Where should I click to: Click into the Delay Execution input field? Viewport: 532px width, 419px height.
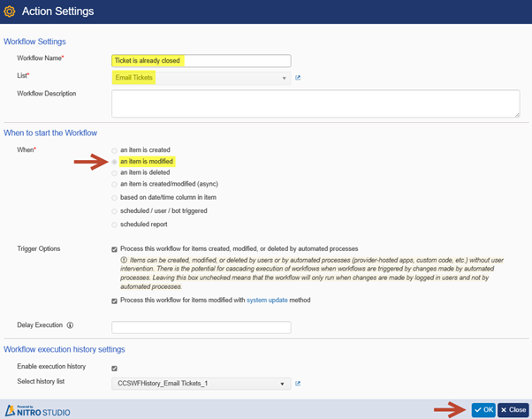coord(201,327)
